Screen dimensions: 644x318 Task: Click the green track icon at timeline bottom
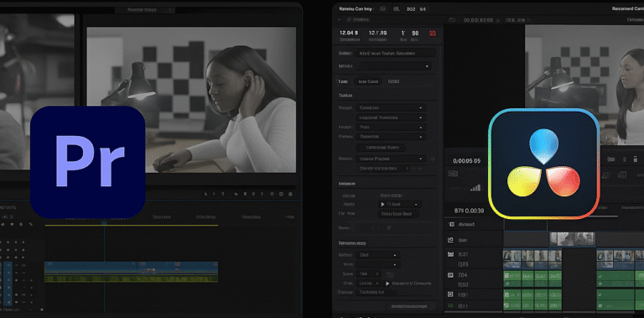(x=450, y=305)
